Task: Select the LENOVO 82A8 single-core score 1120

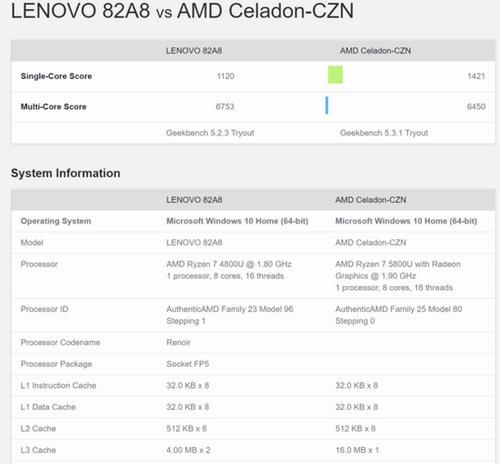Action: tap(226, 76)
